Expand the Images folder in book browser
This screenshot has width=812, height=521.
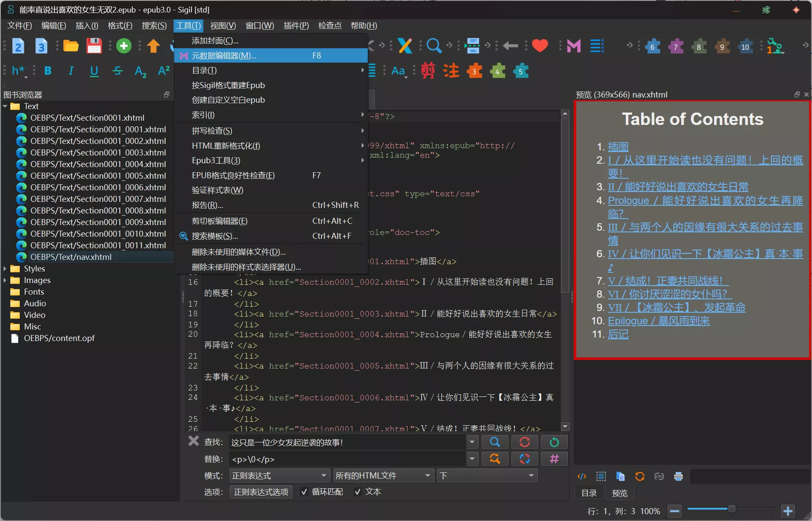(x=5, y=280)
